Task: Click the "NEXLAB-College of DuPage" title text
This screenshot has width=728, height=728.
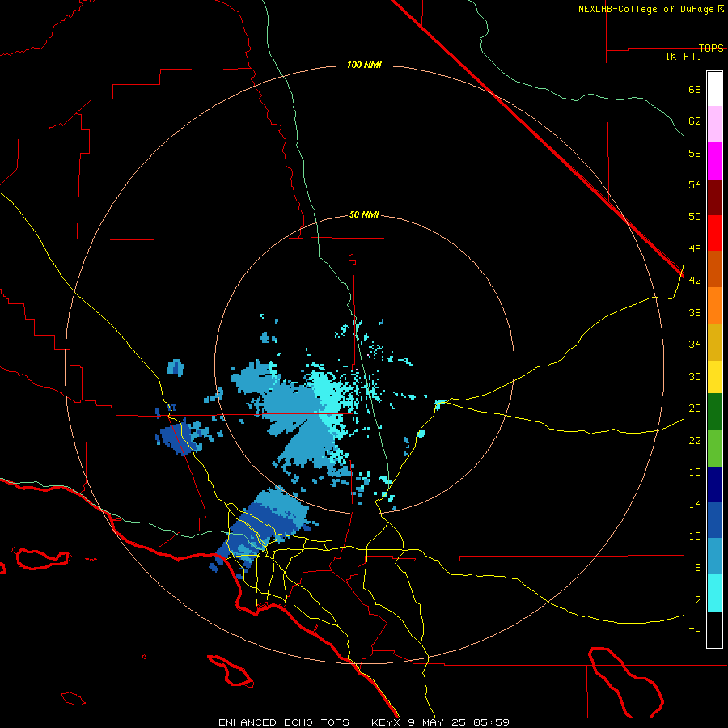Action: point(647,9)
